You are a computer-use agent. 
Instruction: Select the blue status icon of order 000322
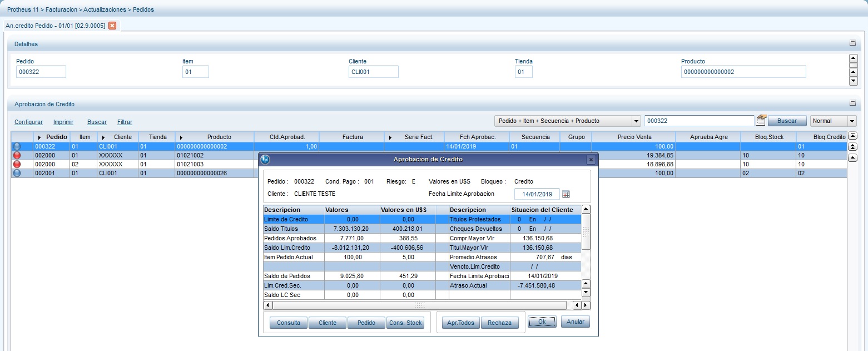(17, 146)
